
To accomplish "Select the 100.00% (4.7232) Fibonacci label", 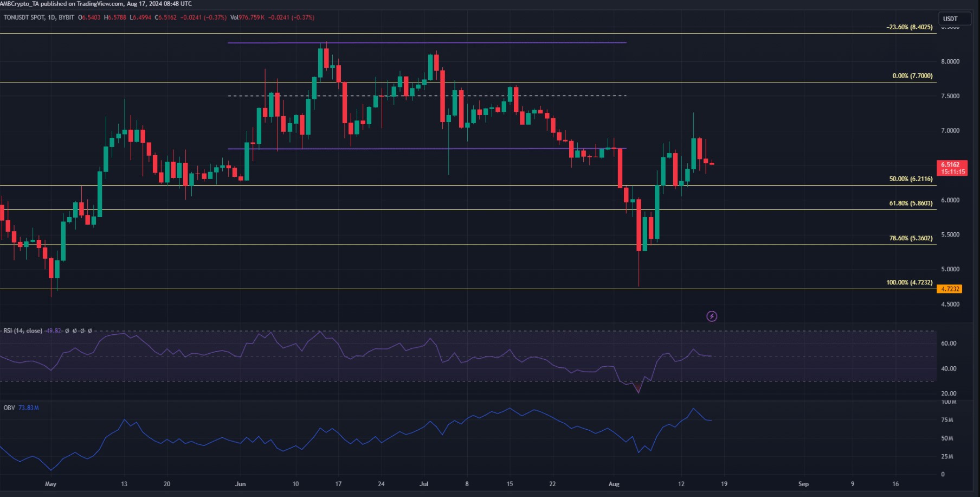I will pyautogui.click(x=909, y=282).
